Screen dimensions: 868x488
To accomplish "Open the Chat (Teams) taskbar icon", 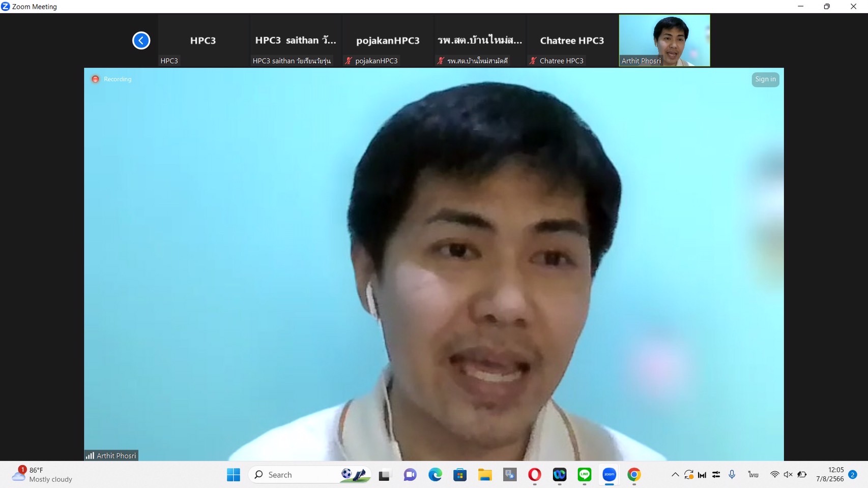I will (410, 475).
